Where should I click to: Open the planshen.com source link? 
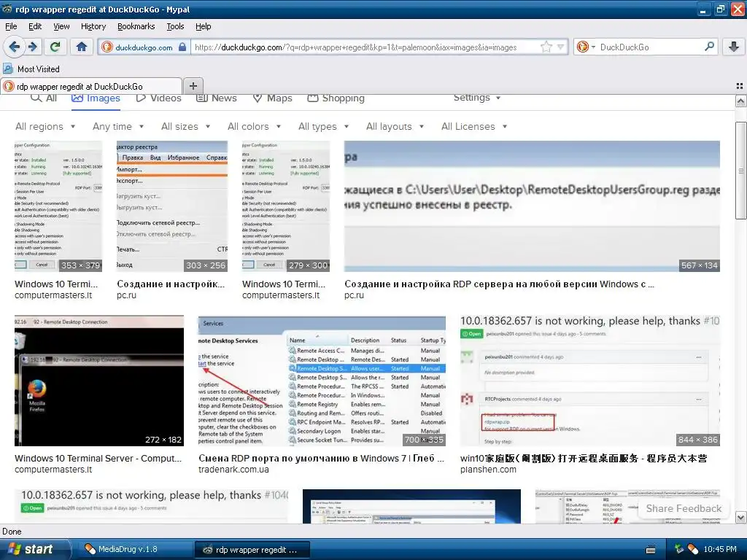pos(488,470)
